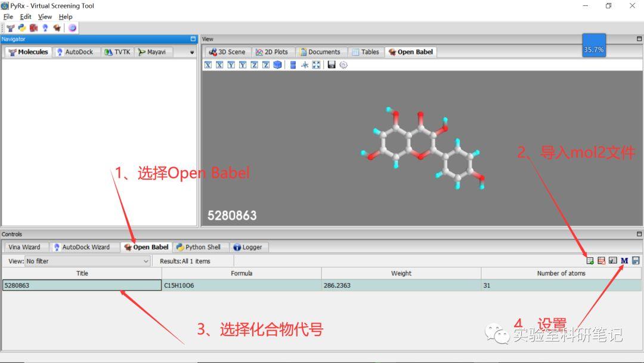Convert selected ligand with the floppy disk icon
Screen dimensions: 644x363
634,260
